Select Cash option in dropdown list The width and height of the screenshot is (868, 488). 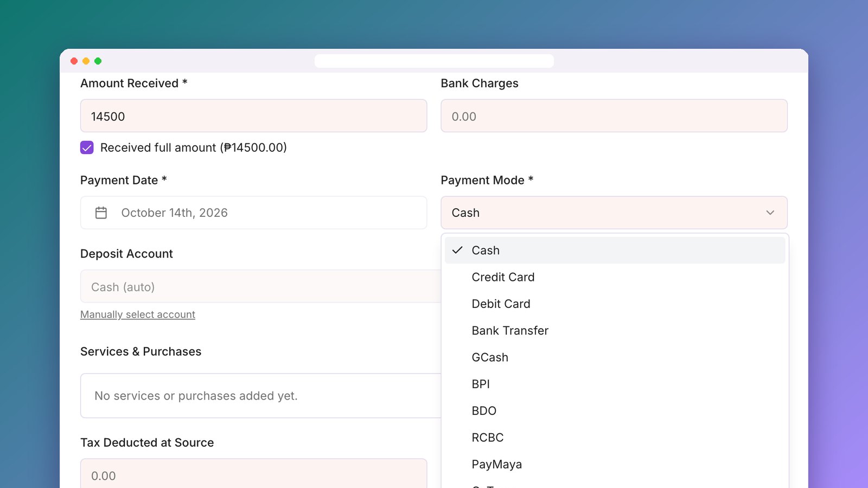click(x=615, y=251)
